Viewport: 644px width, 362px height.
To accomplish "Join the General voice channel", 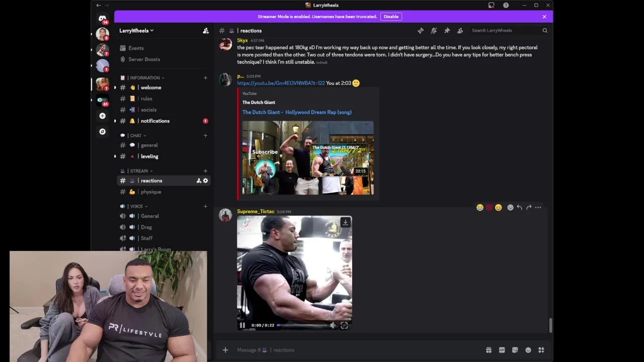I will [x=164, y=216].
